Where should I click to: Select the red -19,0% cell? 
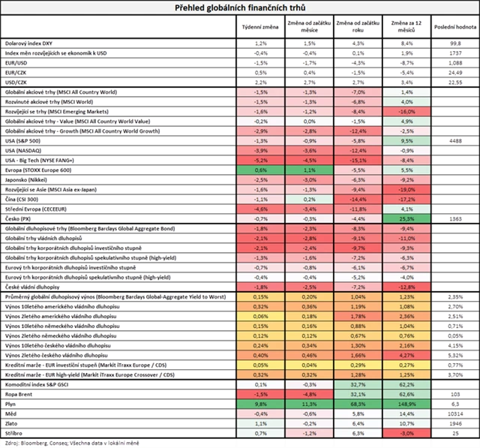406,191
